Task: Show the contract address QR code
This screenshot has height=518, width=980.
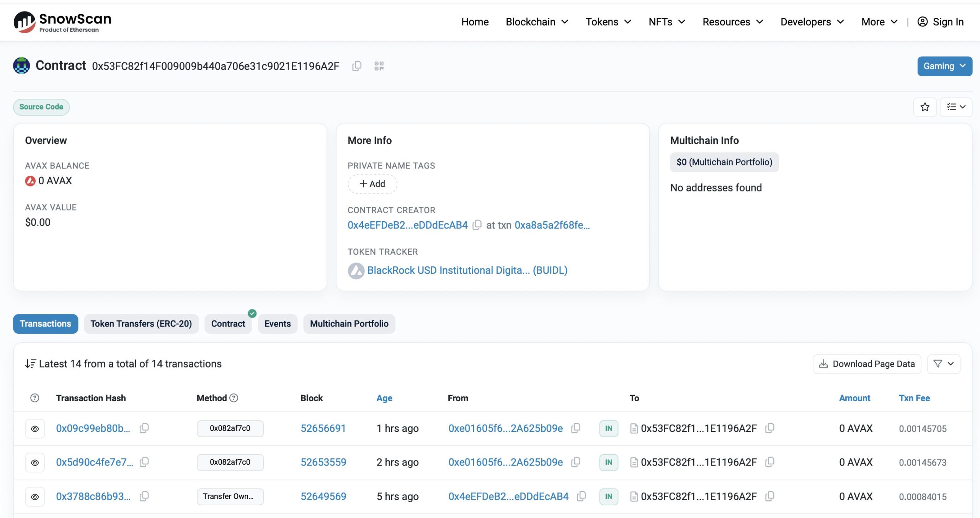Action: click(379, 66)
